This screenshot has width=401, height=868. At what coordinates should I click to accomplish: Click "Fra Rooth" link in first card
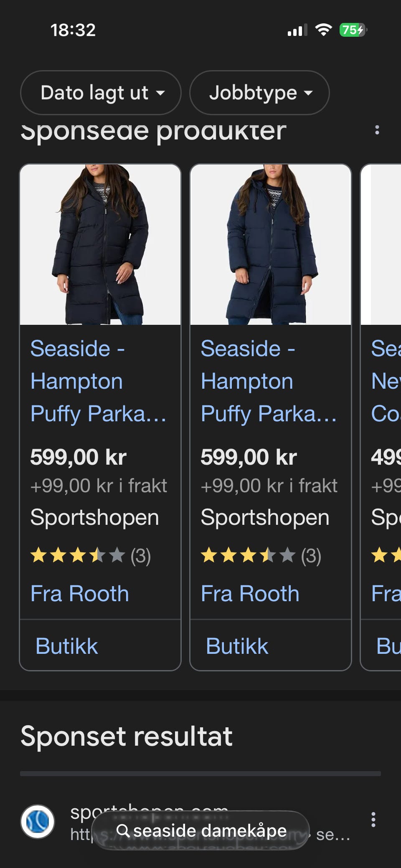pyautogui.click(x=80, y=593)
